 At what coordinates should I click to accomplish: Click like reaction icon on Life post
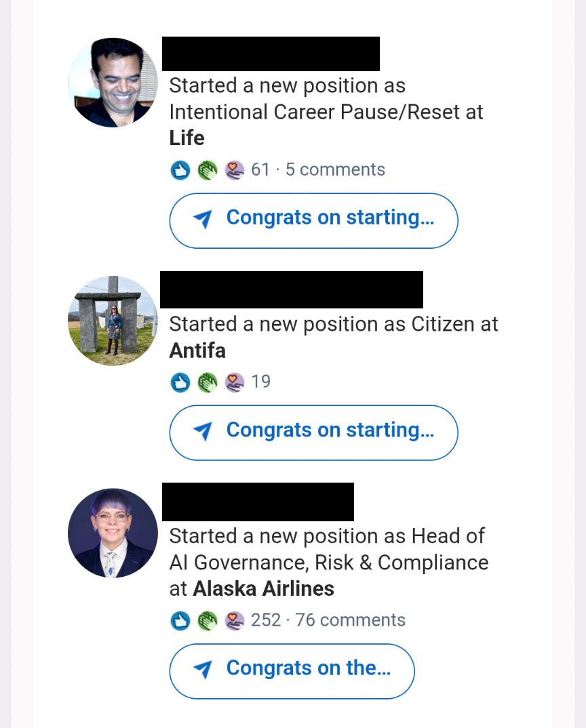(x=180, y=170)
